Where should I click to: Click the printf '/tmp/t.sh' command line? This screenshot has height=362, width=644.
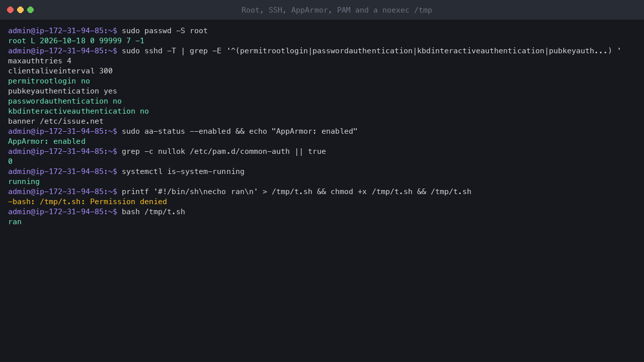[x=296, y=192]
